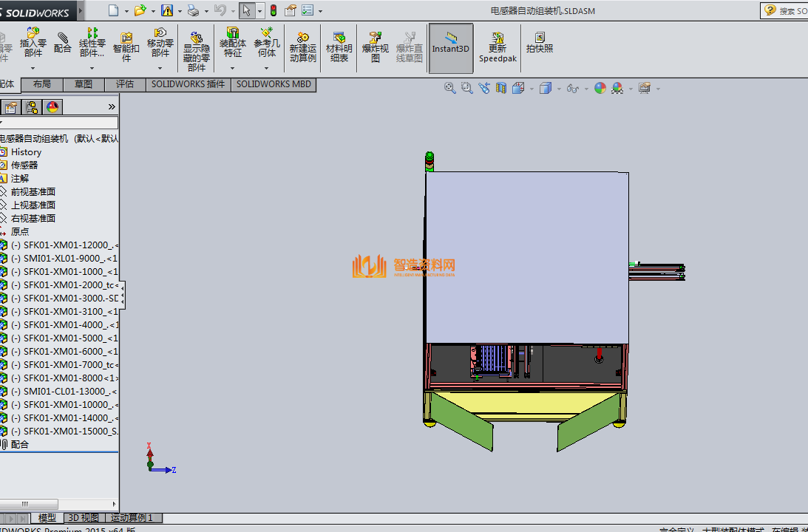Image resolution: width=808 pixels, height=532 pixels.
Task: Click the Mate (配合) paperclip tool
Action: [62, 42]
